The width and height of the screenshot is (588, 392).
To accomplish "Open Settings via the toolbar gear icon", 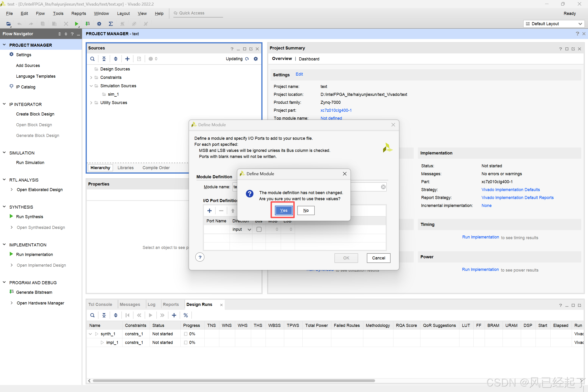I will click(99, 24).
